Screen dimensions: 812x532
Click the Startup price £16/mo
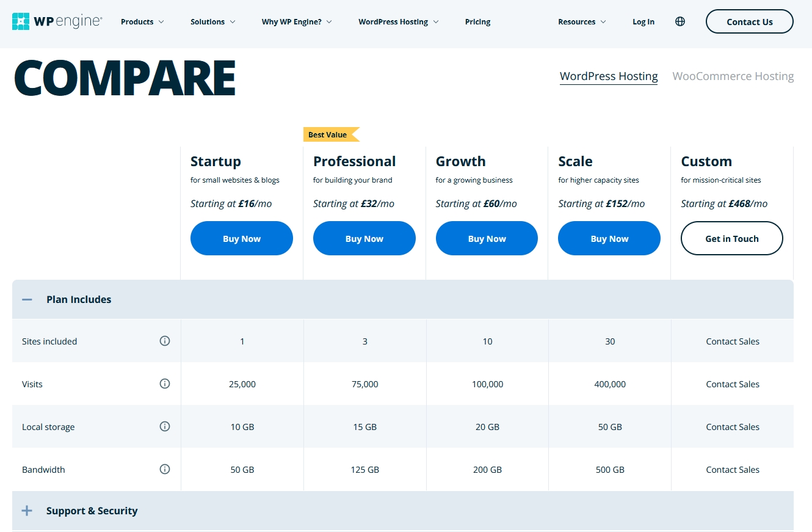(255, 204)
